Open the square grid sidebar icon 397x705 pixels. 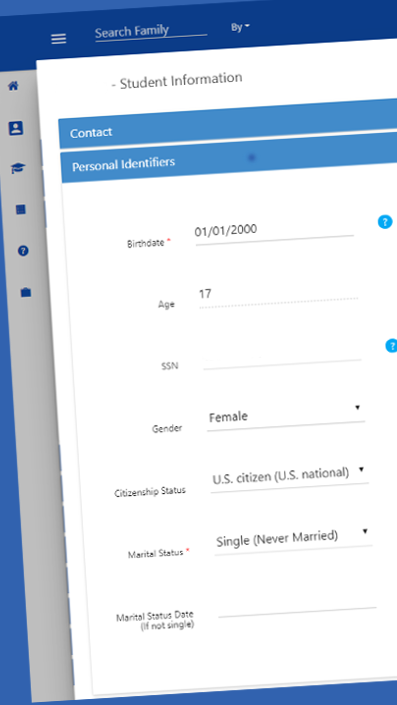point(21,210)
